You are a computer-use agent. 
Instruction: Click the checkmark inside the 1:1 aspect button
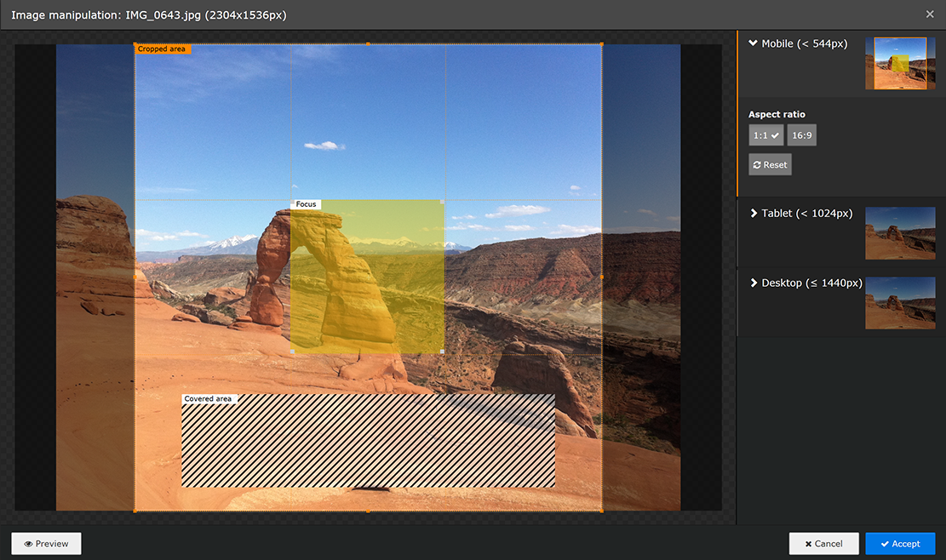773,134
